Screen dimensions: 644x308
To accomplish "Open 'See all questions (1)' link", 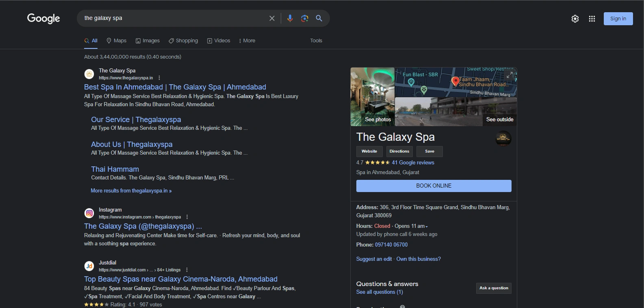I will pos(379,292).
